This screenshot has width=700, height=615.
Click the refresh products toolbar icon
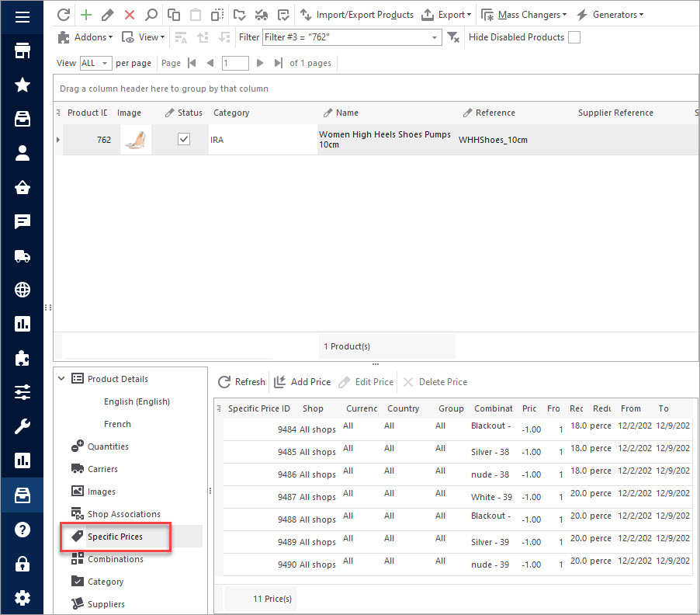tap(64, 15)
